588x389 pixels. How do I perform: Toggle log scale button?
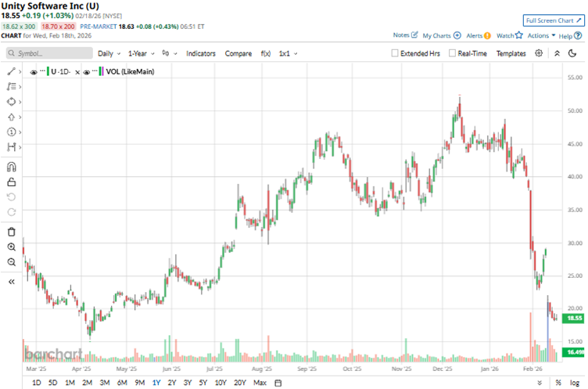coord(575,383)
